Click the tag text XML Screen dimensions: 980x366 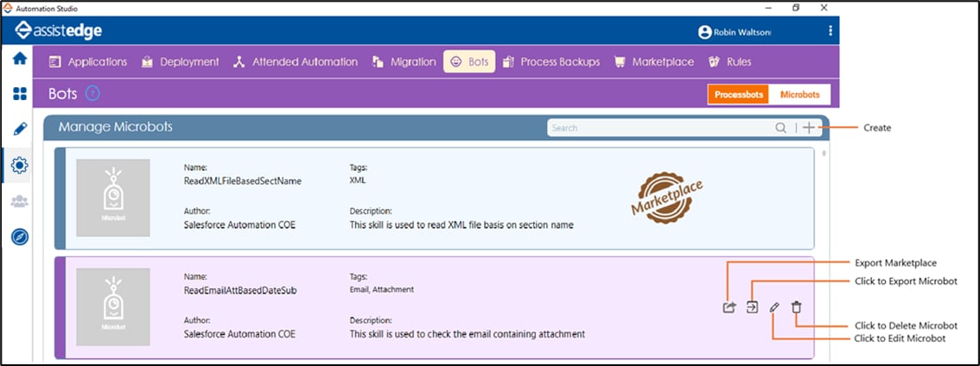(x=357, y=180)
